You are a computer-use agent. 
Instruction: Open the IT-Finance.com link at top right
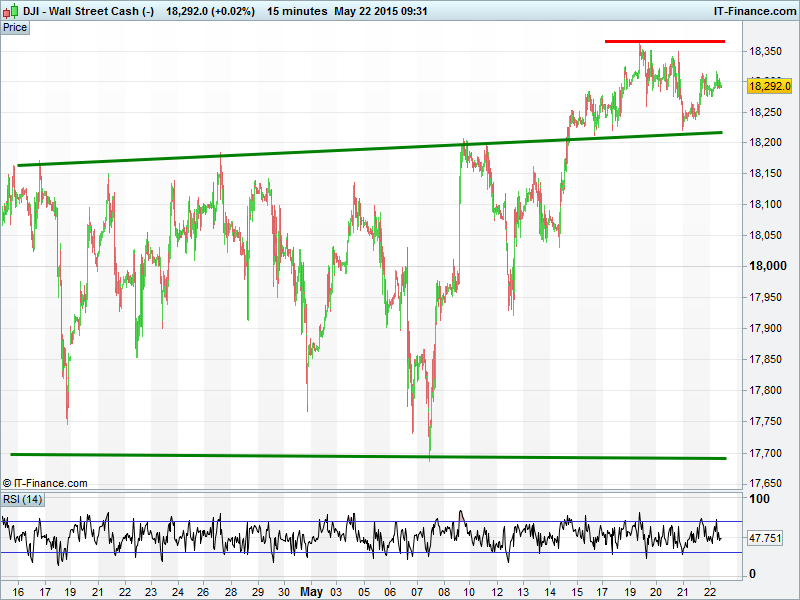click(753, 11)
